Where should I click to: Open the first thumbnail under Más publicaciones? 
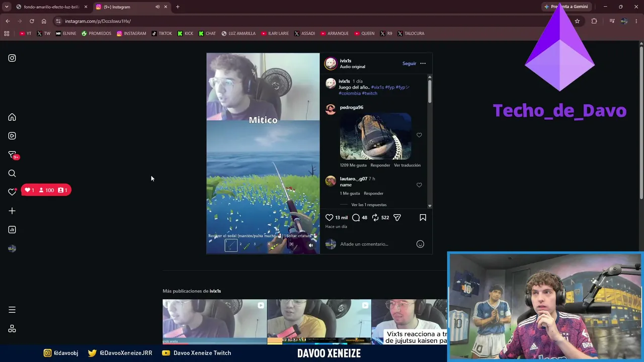(x=214, y=322)
